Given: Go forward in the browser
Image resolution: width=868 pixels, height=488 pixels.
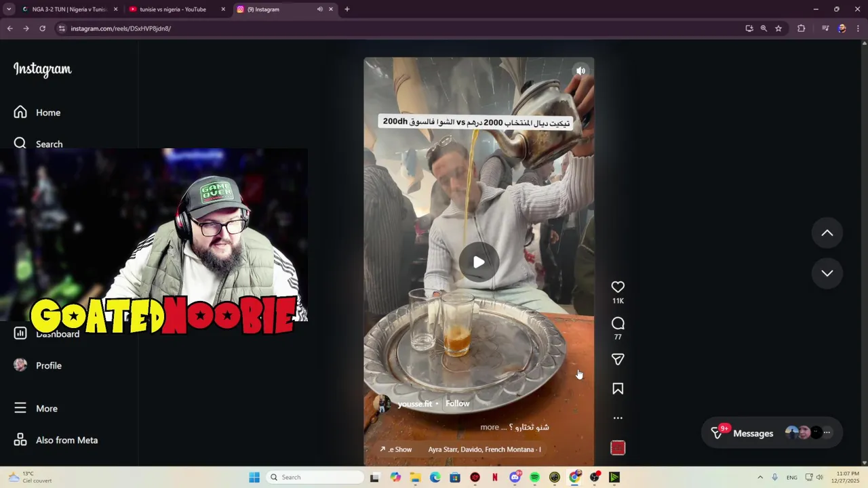Looking at the screenshot, I should (26, 28).
